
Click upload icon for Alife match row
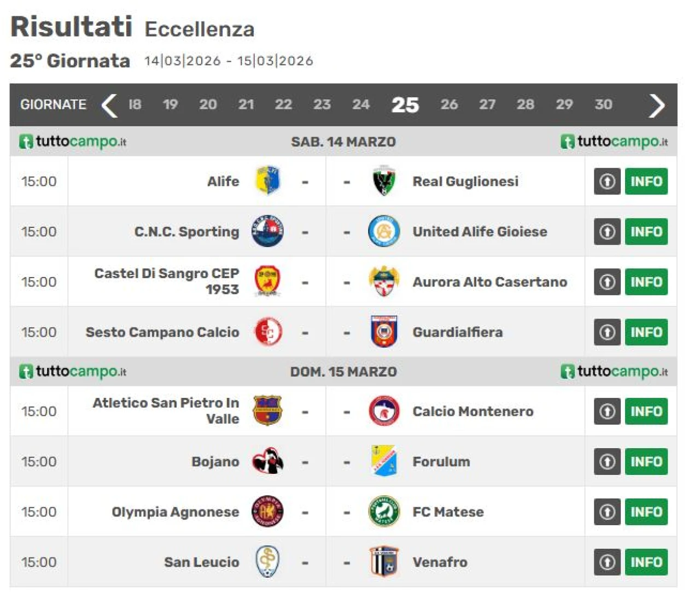coord(607,181)
